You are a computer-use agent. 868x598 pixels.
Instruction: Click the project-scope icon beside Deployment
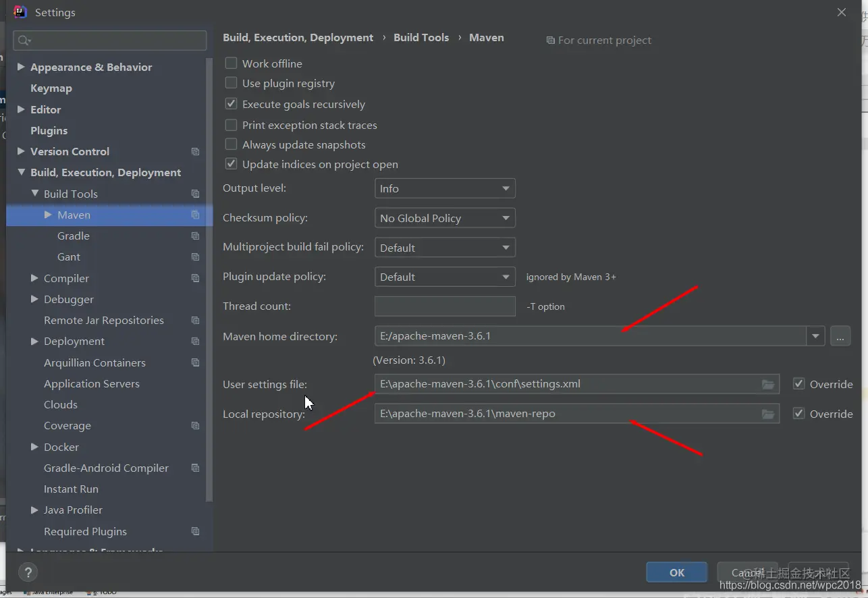pos(195,342)
